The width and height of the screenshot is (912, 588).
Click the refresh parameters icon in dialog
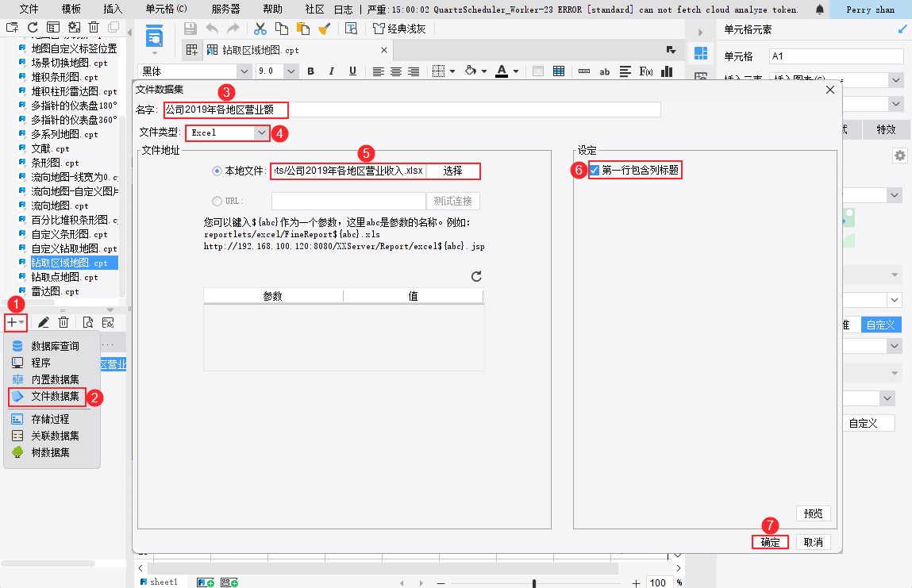click(x=475, y=277)
